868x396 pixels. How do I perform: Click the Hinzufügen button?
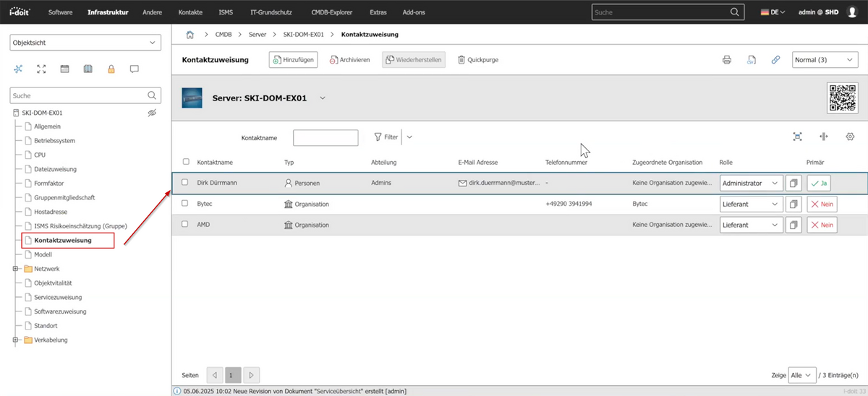point(294,60)
